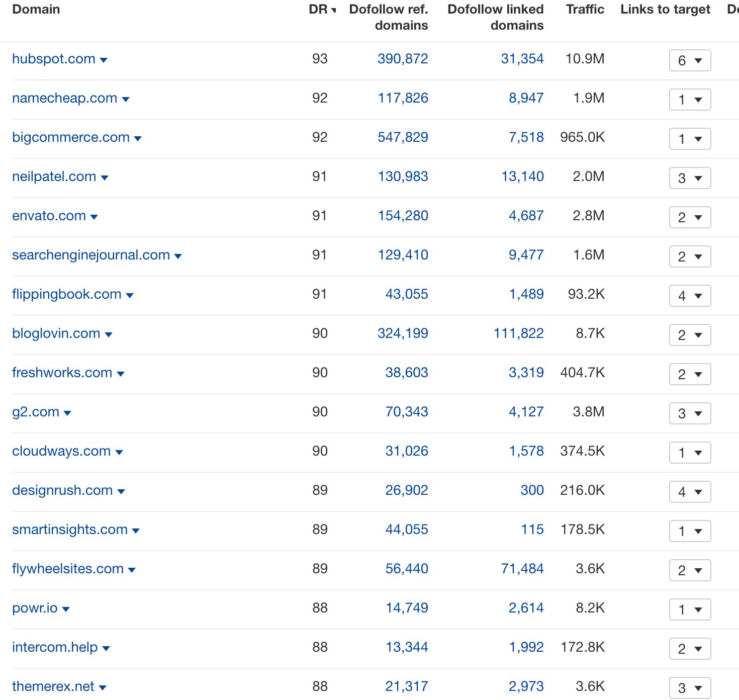The width and height of the screenshot is (739, 700).
Task: Click powr.io ref. domains 14,749
Action: point(407,608)
